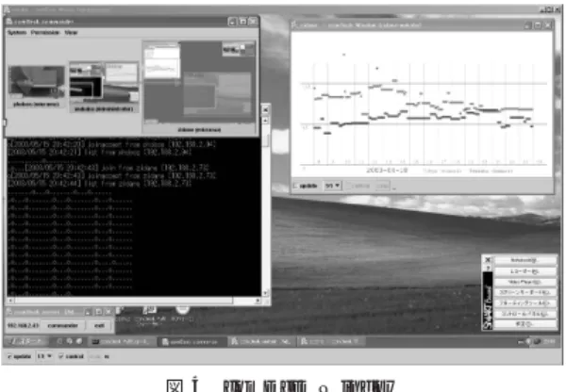Click the question mark icon on SMART Board panel
Image resolution: width=566 pixels, height=392 pixels.
(488, 268)
